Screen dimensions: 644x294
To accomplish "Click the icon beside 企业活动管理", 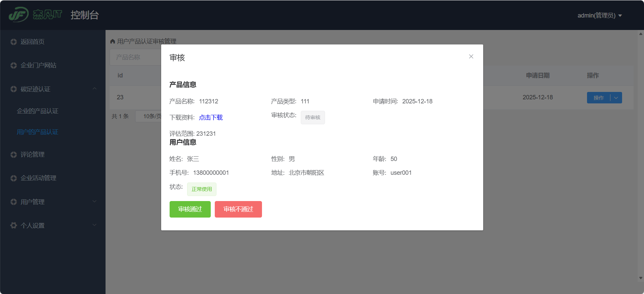I will [13, 178].
